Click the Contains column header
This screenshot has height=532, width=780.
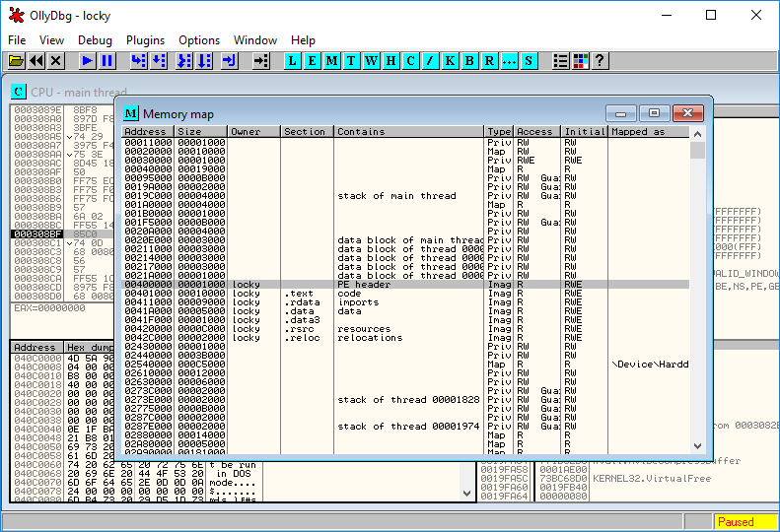(x=409, y=132)
